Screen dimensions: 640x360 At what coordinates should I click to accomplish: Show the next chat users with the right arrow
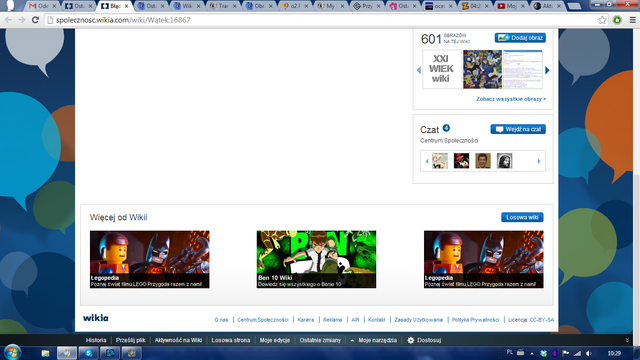[x=539, y=161]
